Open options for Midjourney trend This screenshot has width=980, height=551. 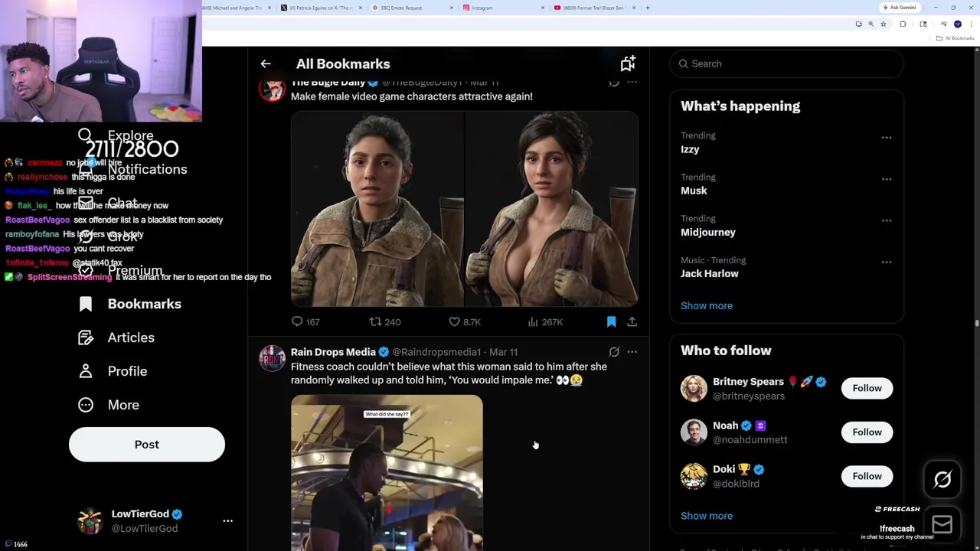(887, 220)
